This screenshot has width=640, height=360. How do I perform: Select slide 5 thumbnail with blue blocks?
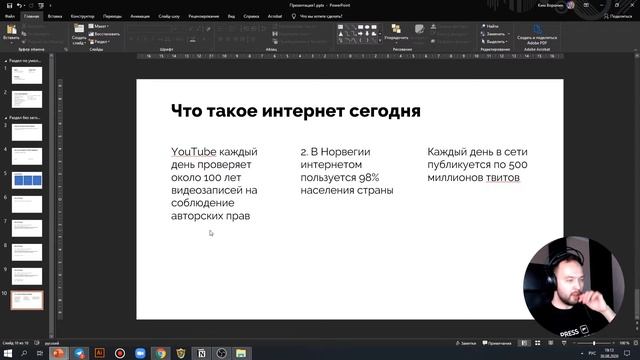coord(27,180)
